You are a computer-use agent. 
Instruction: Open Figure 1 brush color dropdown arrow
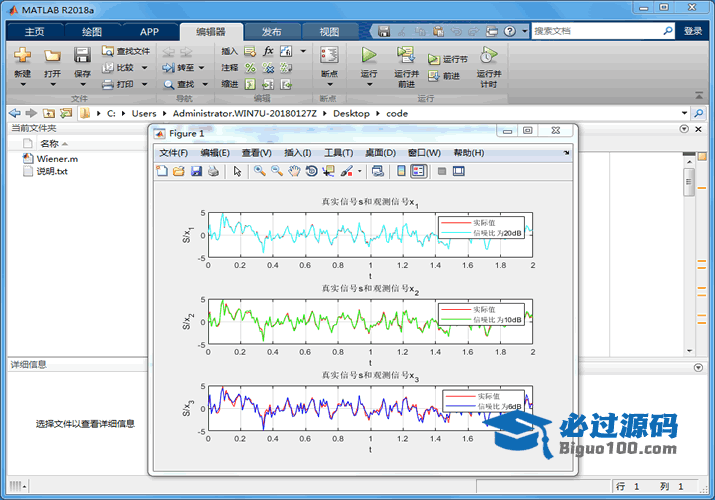[x=360, y=172]
